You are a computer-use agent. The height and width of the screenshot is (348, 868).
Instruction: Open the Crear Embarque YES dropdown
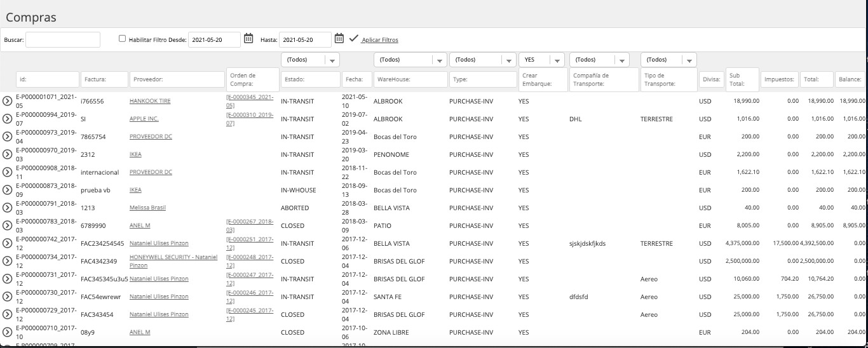click(x=541, y=60)
